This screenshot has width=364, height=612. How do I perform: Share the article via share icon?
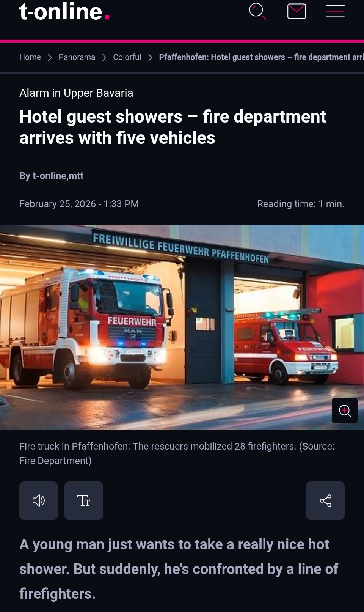coord(325,500)
